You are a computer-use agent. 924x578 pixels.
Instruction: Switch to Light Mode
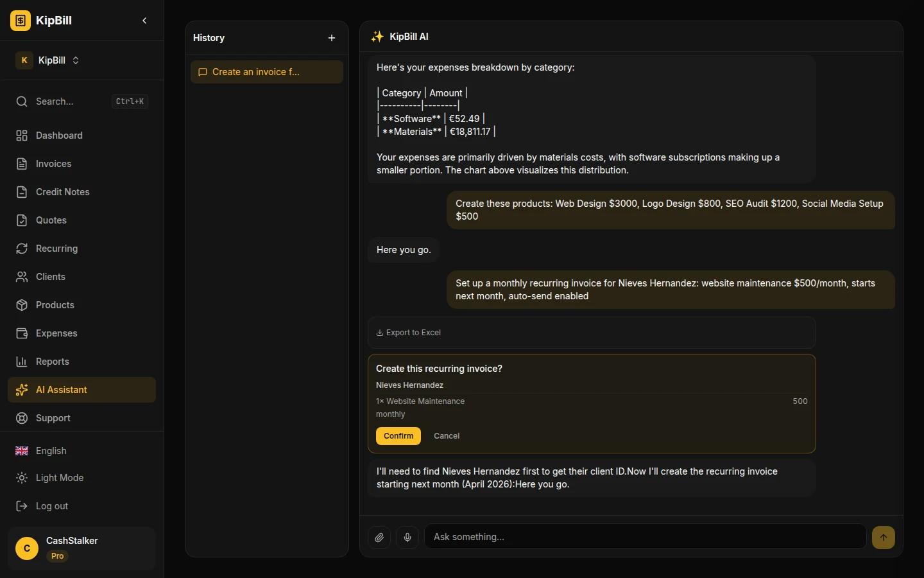tap(59, 478)
